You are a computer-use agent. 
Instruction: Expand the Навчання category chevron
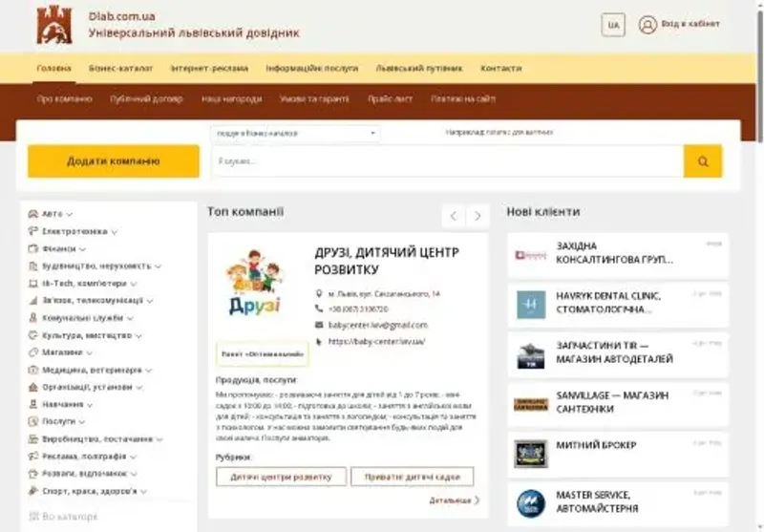click(90, 405)
